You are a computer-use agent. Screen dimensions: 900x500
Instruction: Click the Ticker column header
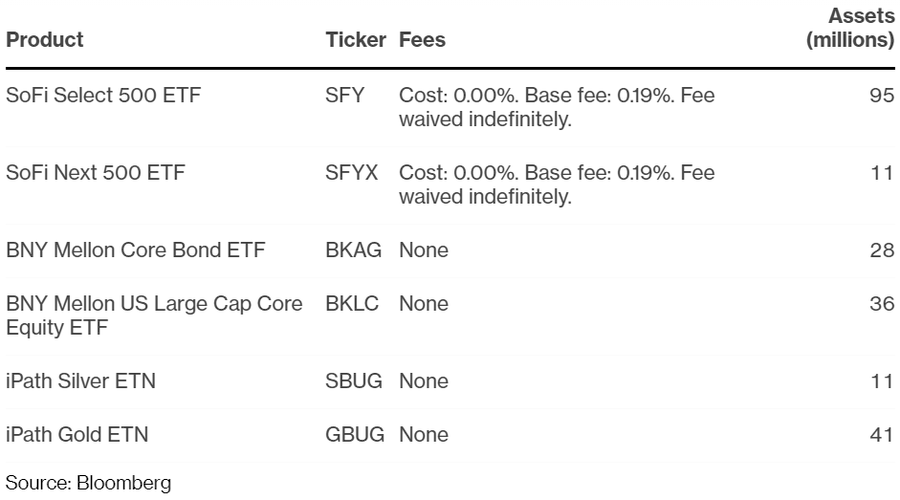(x=357, y=41)
